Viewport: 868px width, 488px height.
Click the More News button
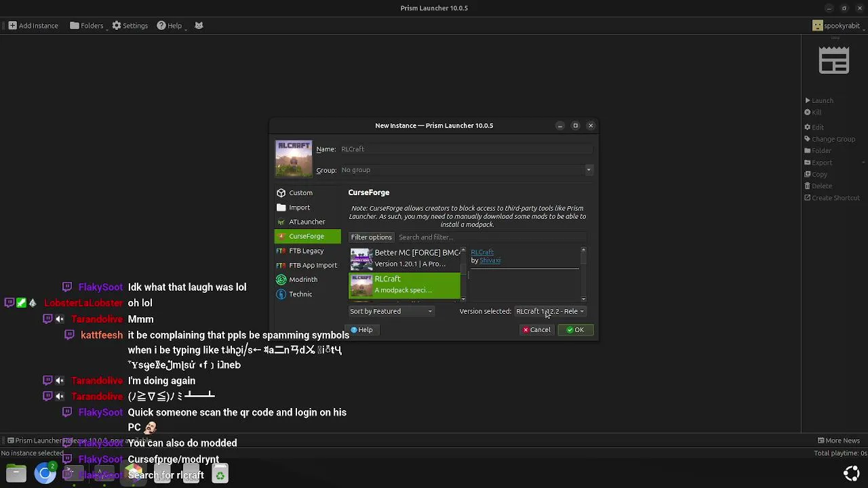pos(838,441)
